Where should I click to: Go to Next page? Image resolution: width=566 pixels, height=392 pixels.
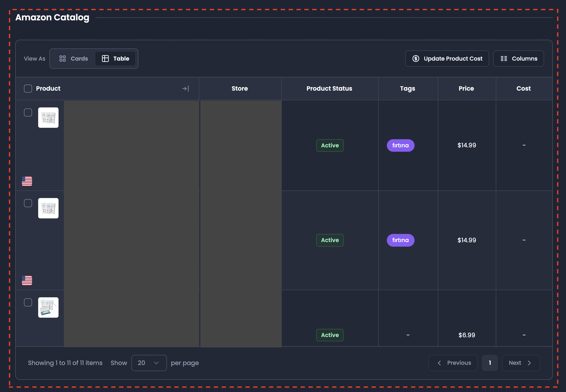point(521,363)
